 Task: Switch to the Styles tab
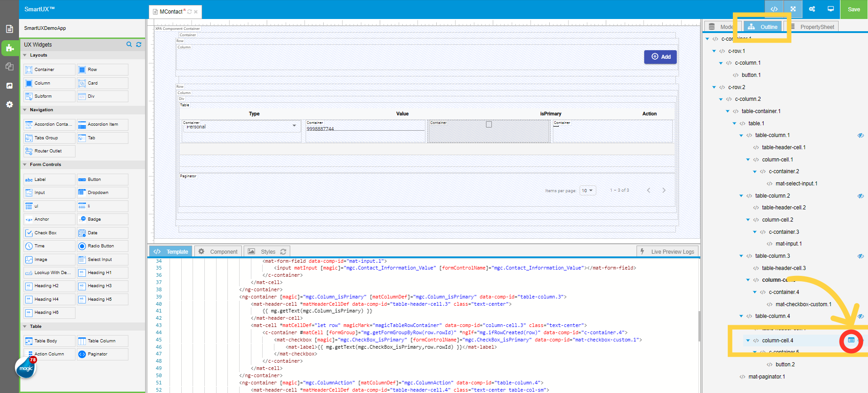pos(267,251)
